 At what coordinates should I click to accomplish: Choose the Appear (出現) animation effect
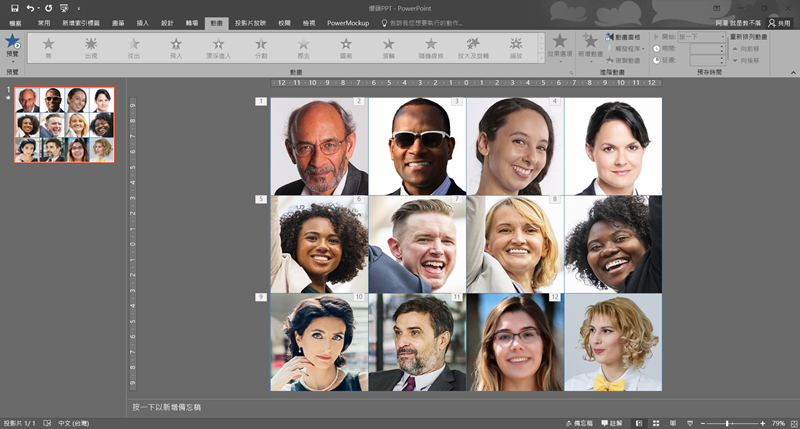coord(91,46)
